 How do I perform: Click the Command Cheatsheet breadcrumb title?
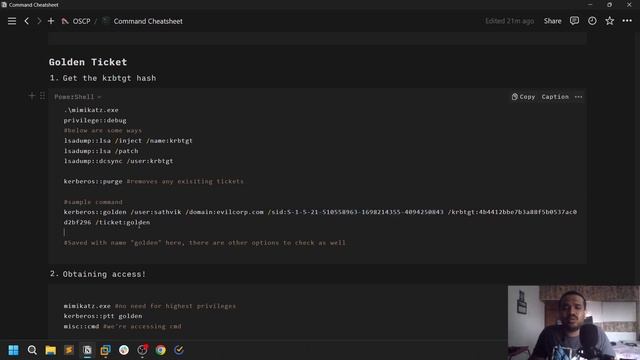[148, 21]
